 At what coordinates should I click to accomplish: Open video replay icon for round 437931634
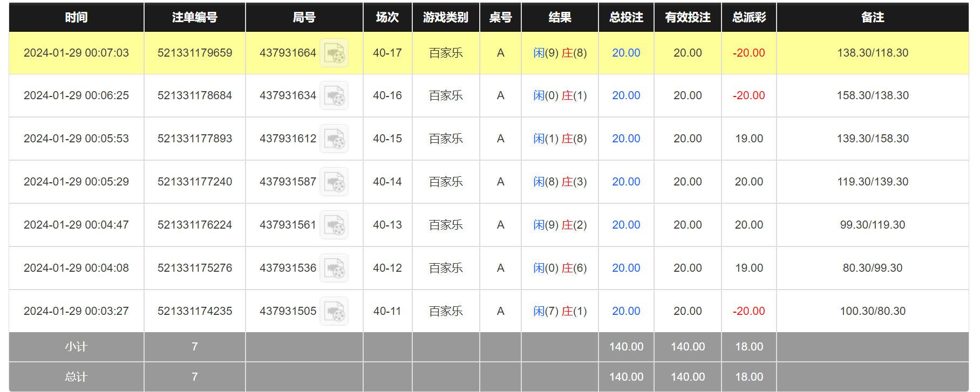(x=334, y=95)
